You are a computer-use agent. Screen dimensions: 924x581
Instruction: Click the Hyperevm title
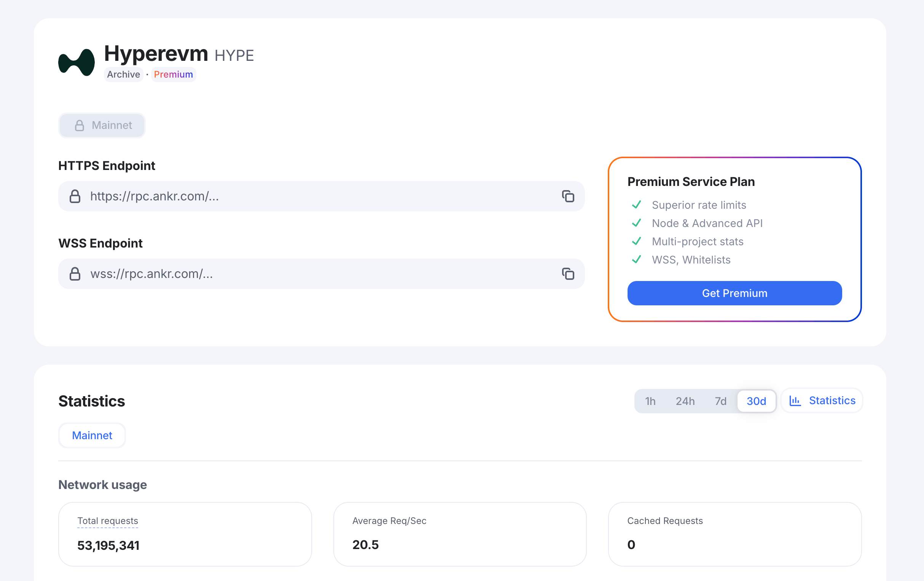(156, 53)
